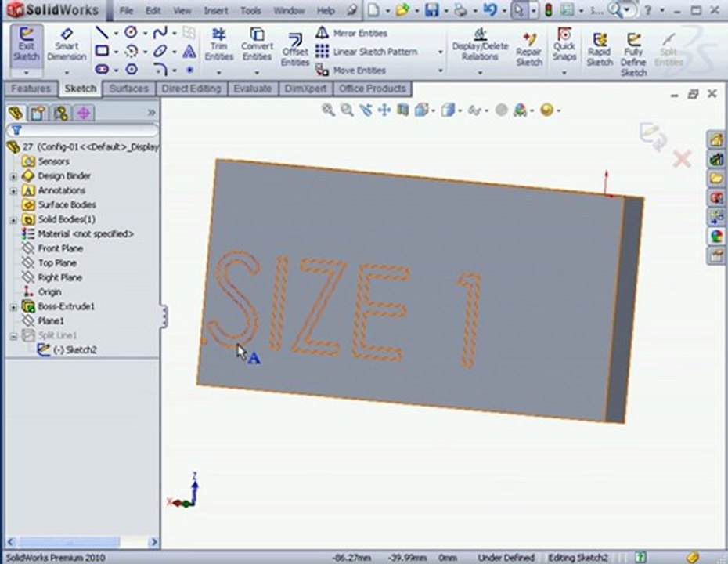The height and width of the screenshot is (564, 728).
Task: Open dropdown under Trim Entities
Action: [x=218, y=73]
